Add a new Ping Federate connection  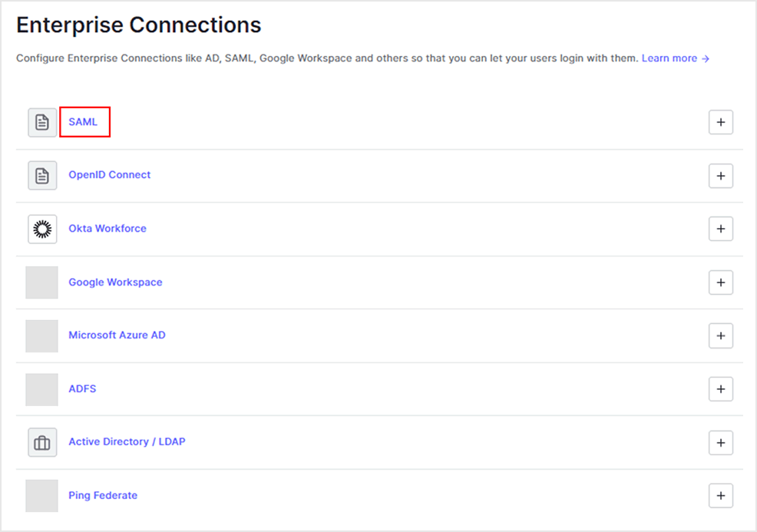pyautogui.click(x=721, y=495)
